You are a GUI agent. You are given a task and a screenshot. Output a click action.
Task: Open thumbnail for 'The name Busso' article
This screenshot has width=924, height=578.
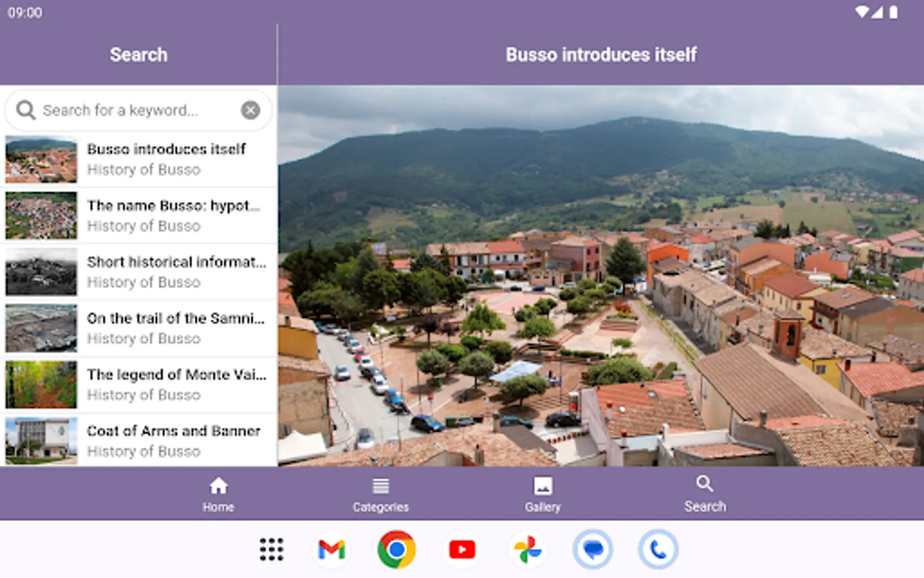(x=41, y=216)
